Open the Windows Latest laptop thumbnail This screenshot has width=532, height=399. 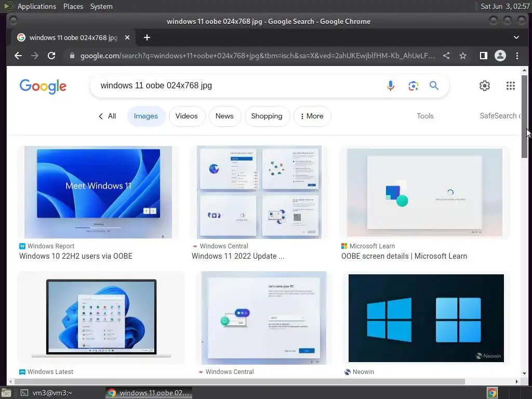tap(101, 318)
